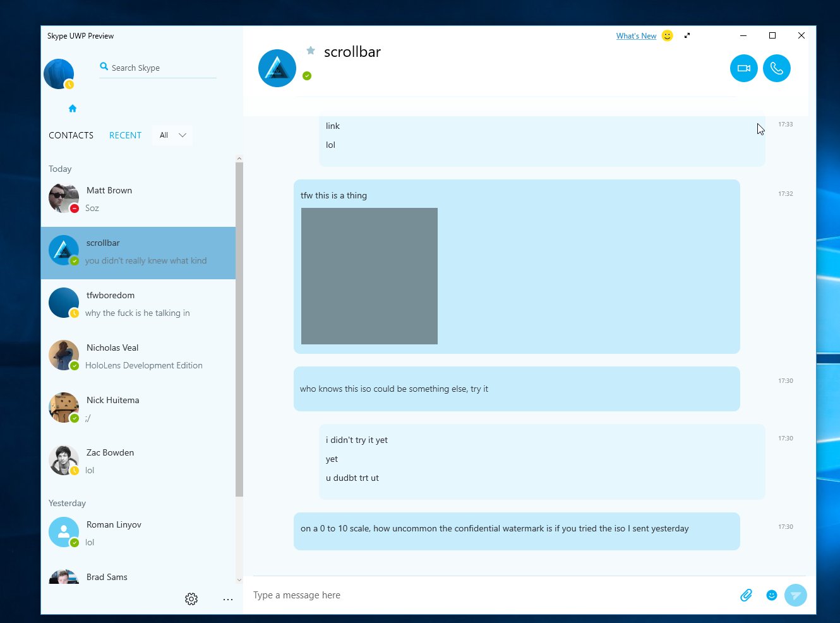Click the 'link' message line
The image size is (840, 623).
tap(333, 126)
